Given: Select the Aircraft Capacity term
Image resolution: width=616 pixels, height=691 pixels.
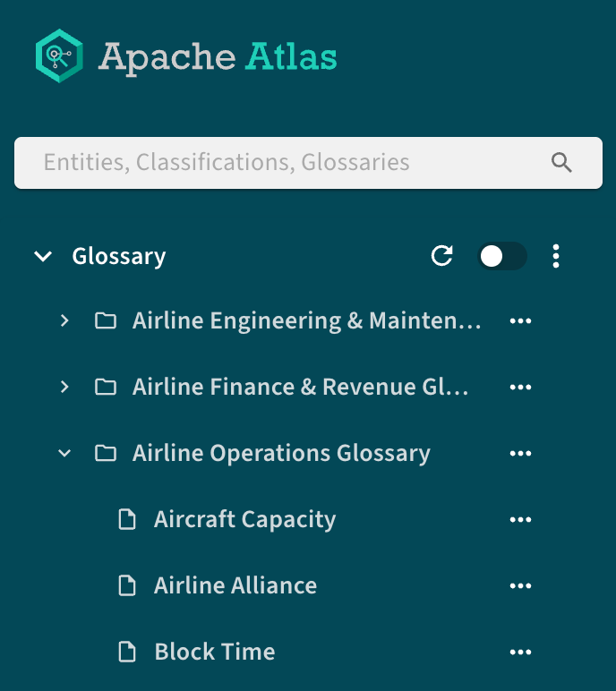Looking at the screenshot, I should point(244,519).
